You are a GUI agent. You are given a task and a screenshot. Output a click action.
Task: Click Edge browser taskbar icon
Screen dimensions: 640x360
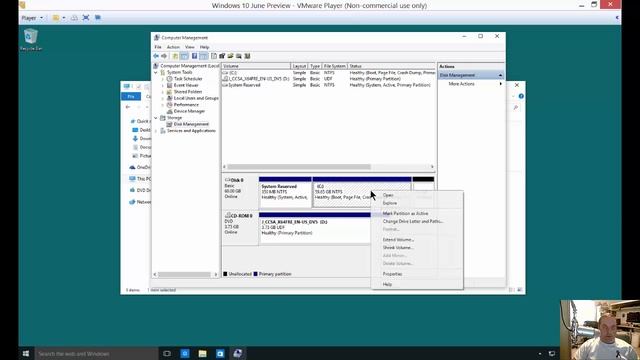pyautogui.click(x=185, y=353)
